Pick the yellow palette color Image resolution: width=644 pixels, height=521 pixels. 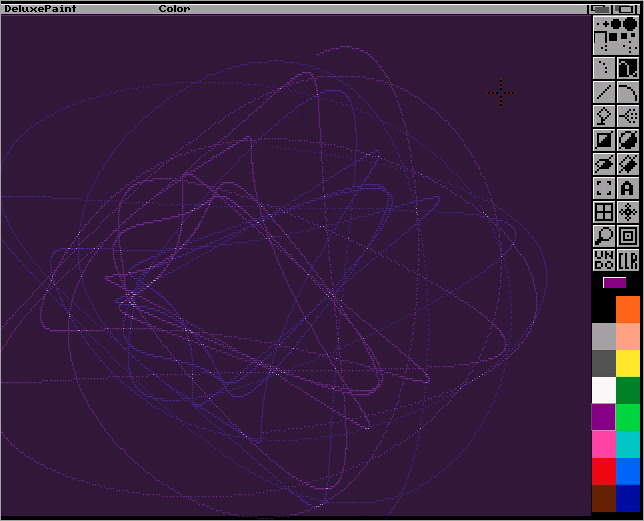pyautogui.click(x=628, y=363)
